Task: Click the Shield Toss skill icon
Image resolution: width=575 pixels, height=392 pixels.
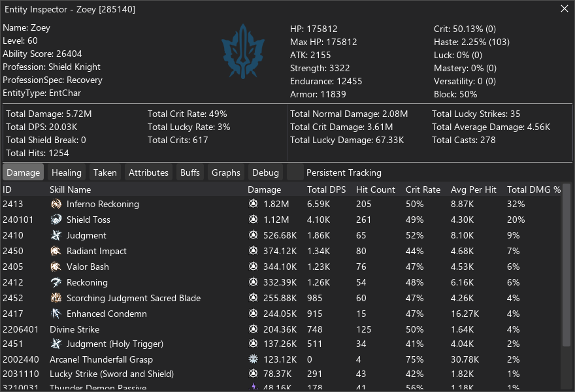Action: [56, 220]
